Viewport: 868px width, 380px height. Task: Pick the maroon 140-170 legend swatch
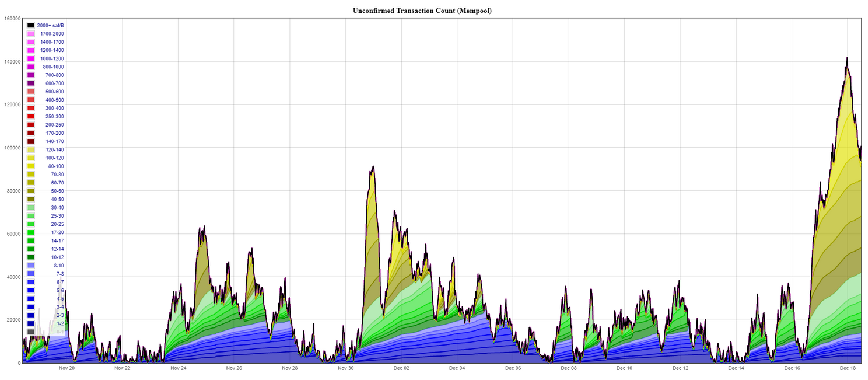[31, 141]
